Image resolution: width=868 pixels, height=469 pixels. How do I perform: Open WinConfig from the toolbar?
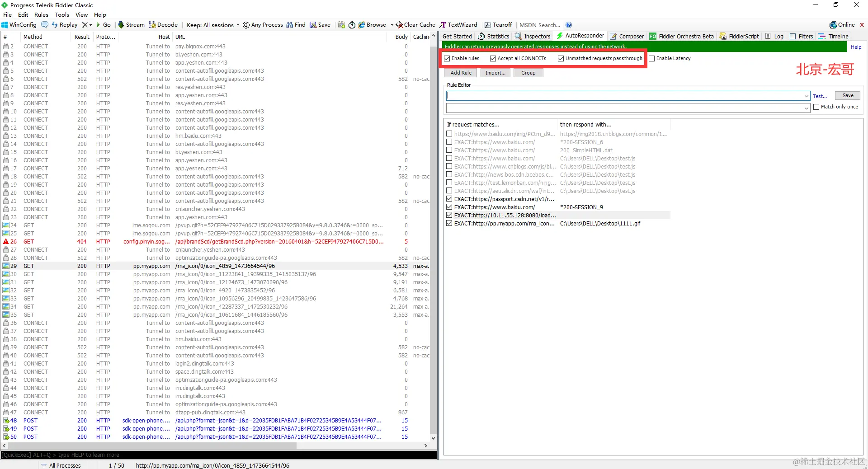19,25
